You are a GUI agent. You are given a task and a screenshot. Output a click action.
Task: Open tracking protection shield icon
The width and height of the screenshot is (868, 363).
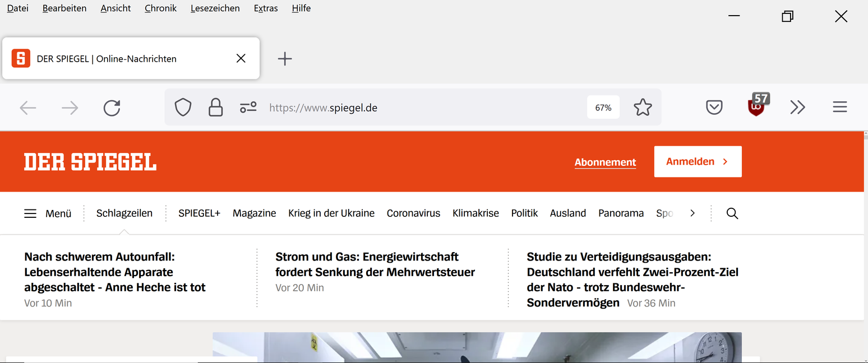click(x=183, y=108)
